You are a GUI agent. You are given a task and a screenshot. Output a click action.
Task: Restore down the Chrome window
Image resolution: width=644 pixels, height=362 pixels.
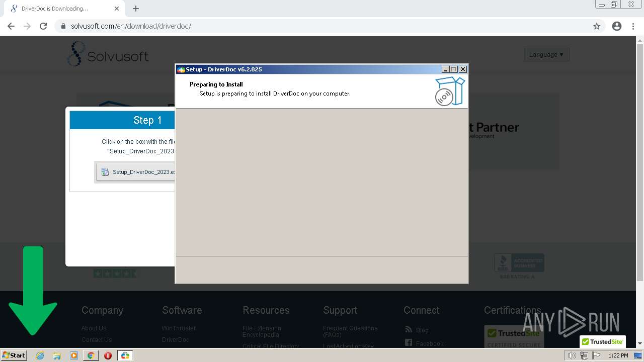click(x=614, y=5)
